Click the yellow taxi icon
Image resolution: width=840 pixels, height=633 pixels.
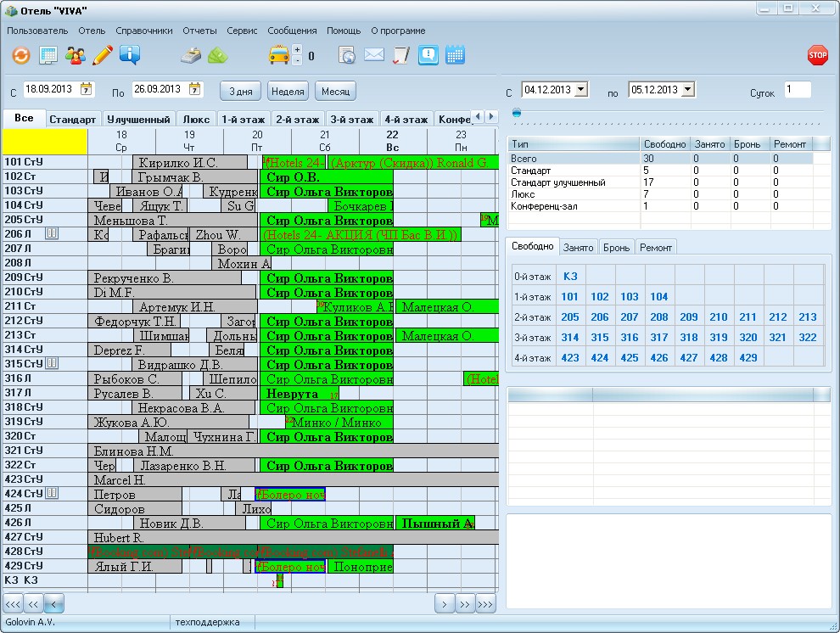(278, 55)
